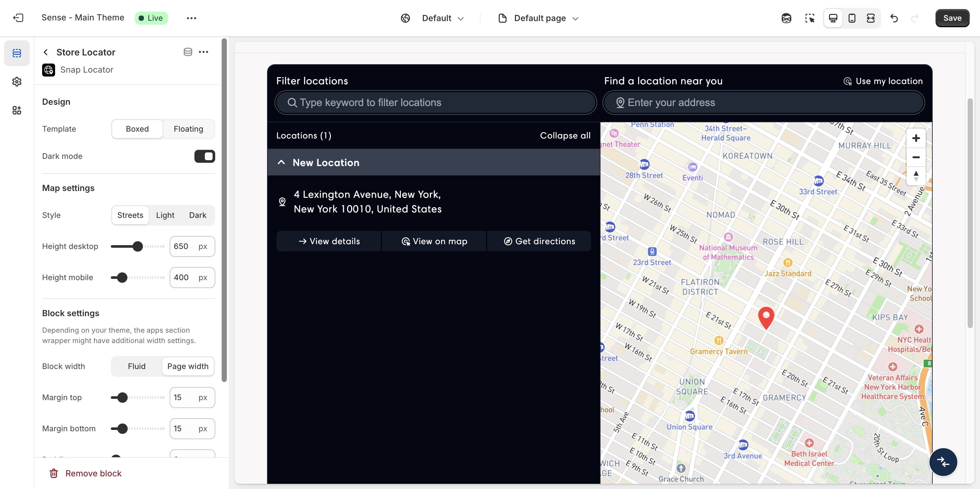Open the database icon next to Store Locator
980x489 pixels.
click(x=188, y=52)
